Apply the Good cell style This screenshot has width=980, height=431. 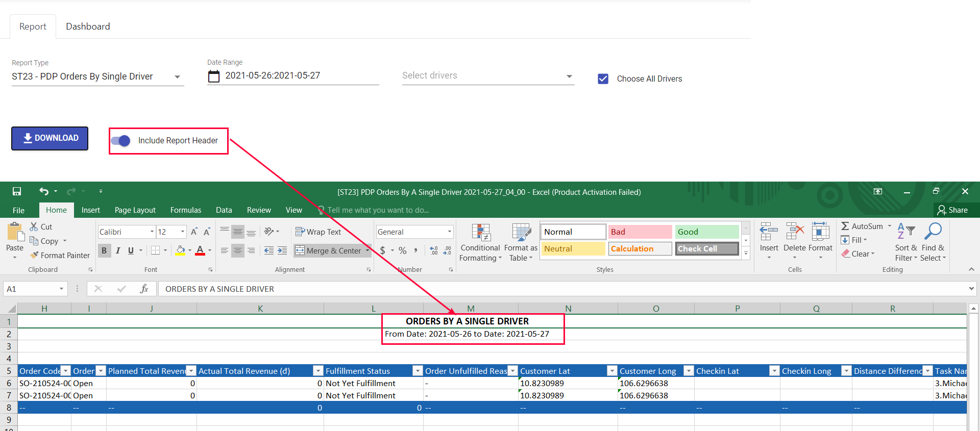click(707, 232)
